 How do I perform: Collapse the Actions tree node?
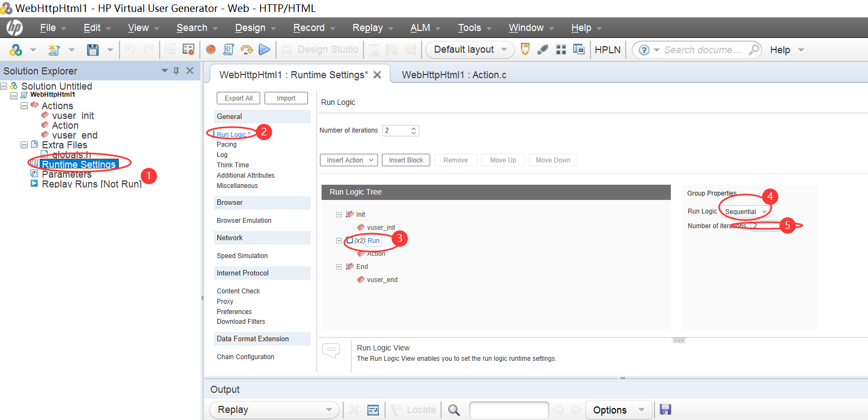24,106
